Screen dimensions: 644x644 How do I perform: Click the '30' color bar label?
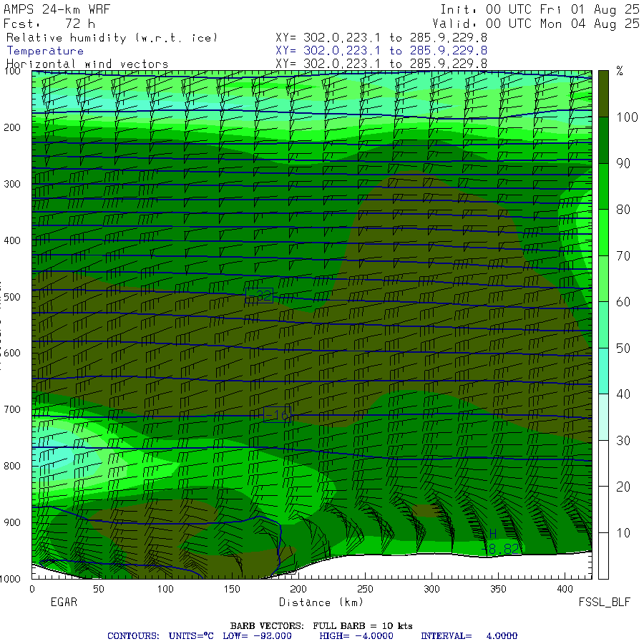[x=623, y=441]
